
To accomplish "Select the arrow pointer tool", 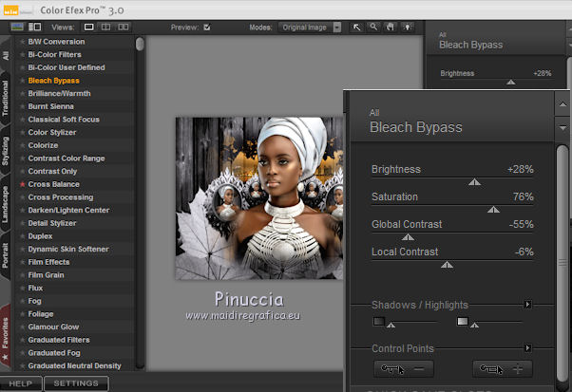I will [x=357, y=27].
